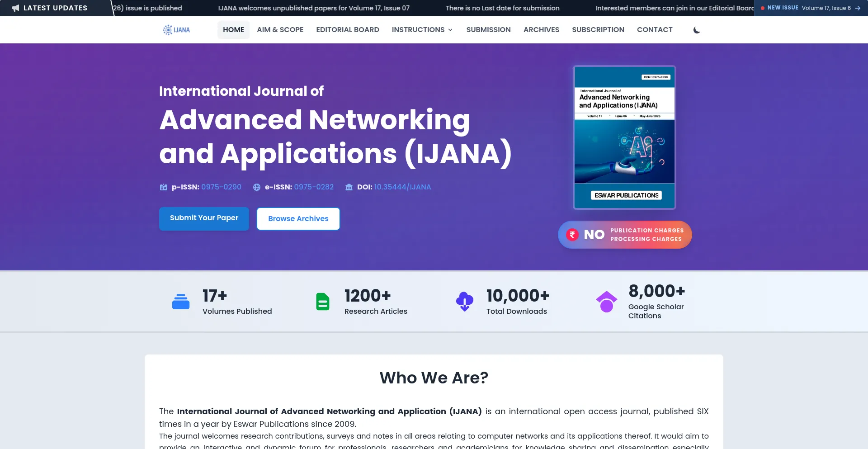Screen dimensions: 868x449
Task: Click the '1200+' articles statistic
Action: pos(368,296)
